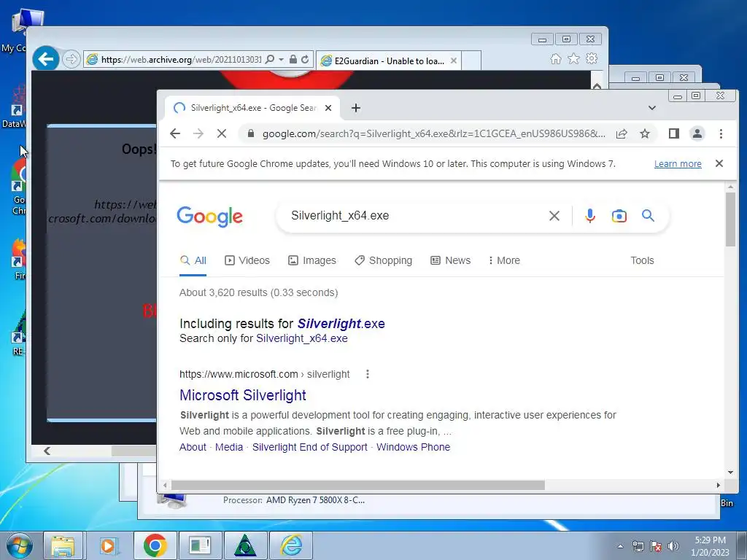The width and height of the screenshot is (747, 560).
Task: Expand IE address bar dropdown arrow
Action: coord(281,60)
